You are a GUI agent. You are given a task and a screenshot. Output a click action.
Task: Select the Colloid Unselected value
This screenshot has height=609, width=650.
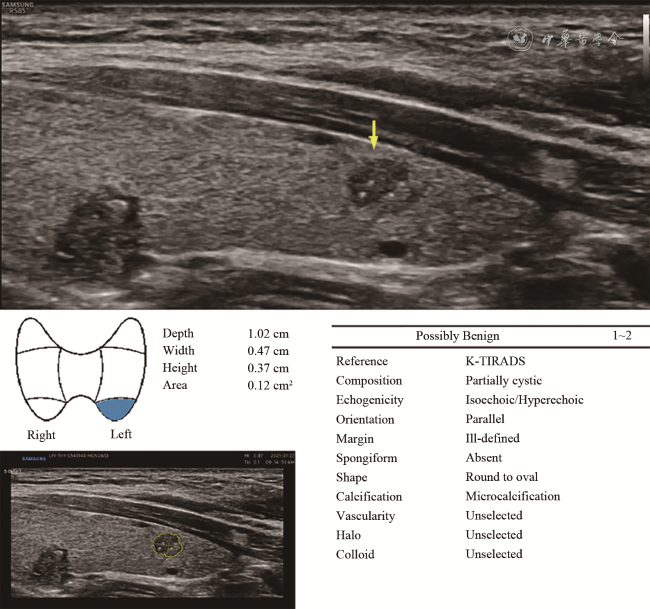point(494,554)
